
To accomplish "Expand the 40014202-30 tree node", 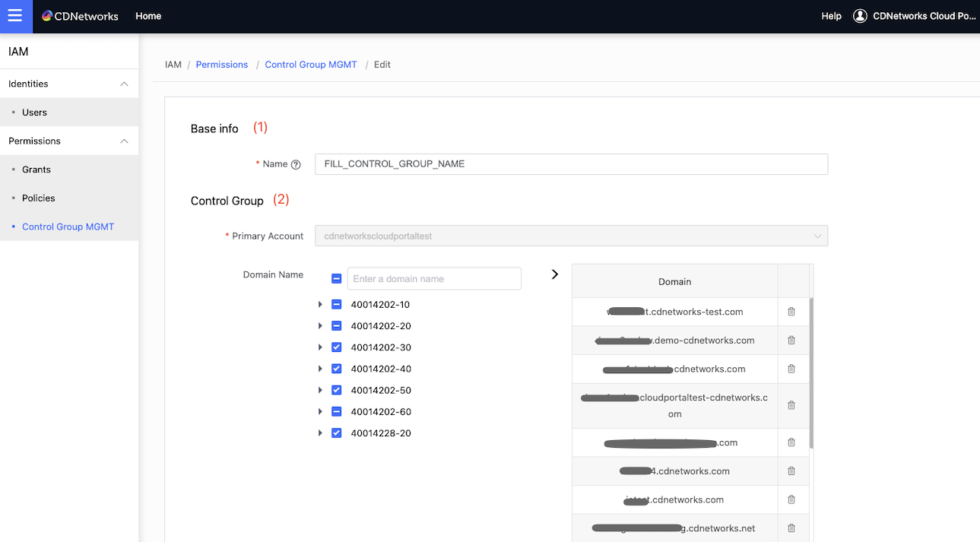I will tap(320, 347).
